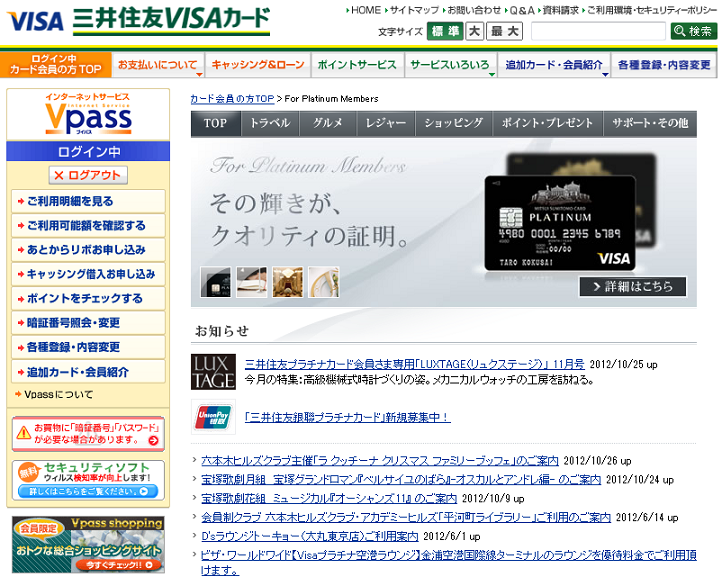Open the 宝塚歌劇月組 news link
The height and width of the screenshot is (577, 722).
click(x=401, y=479)
